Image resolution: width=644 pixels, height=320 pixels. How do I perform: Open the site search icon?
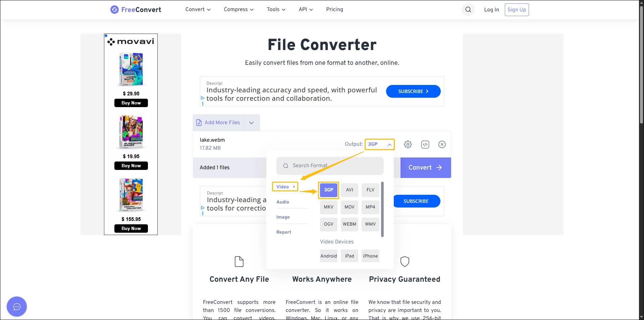(x=468, y=10)
